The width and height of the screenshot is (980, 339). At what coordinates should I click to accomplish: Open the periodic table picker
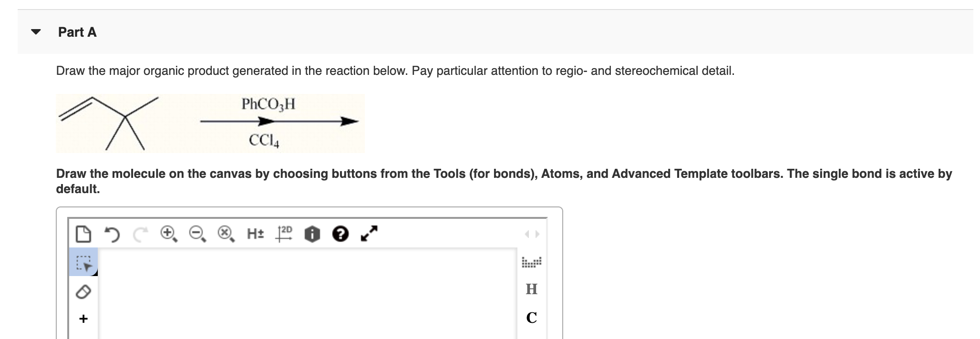point(532,263)
